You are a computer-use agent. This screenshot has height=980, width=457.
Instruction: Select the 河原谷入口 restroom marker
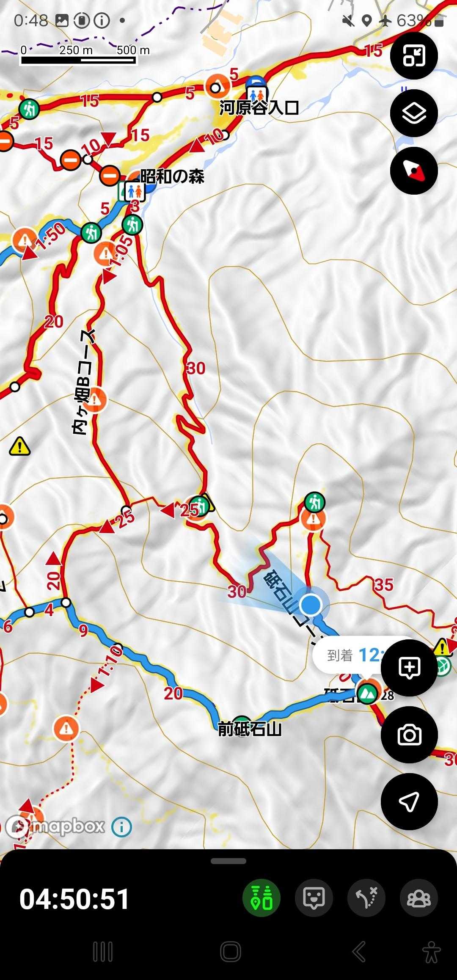(x=257, y=94)
